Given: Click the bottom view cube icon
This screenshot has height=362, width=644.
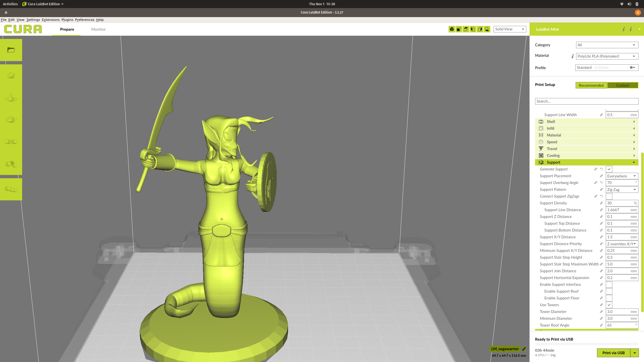Looking at the screenshot, I should (487, 29).
